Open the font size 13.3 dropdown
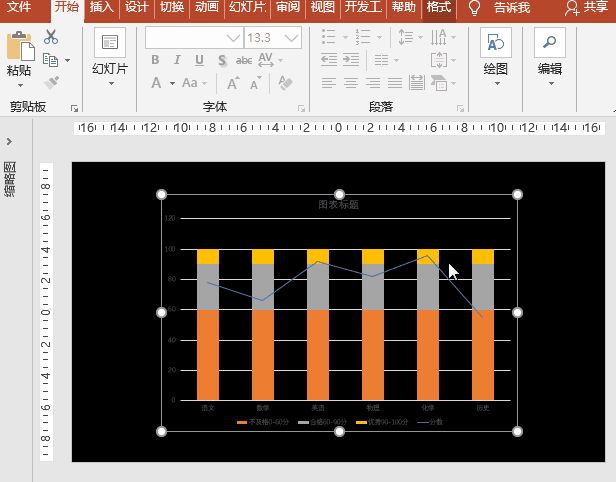The image size is (616, 482). [292, 38]
